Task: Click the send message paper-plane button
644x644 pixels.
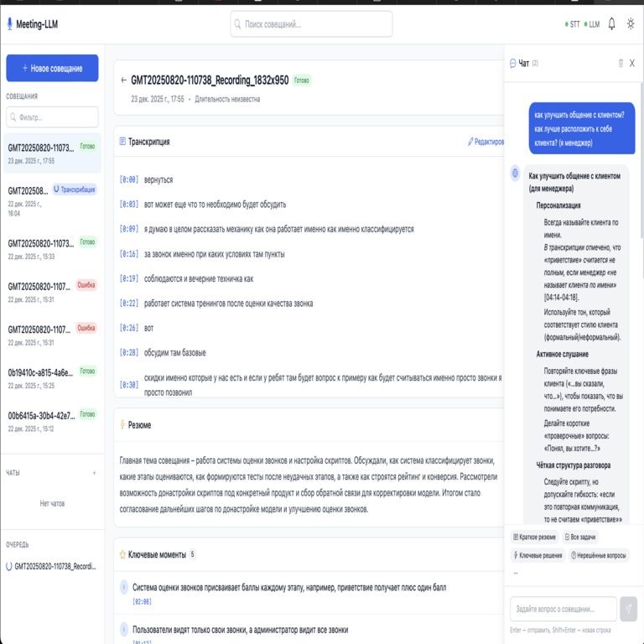Action: tap(628, 609)
